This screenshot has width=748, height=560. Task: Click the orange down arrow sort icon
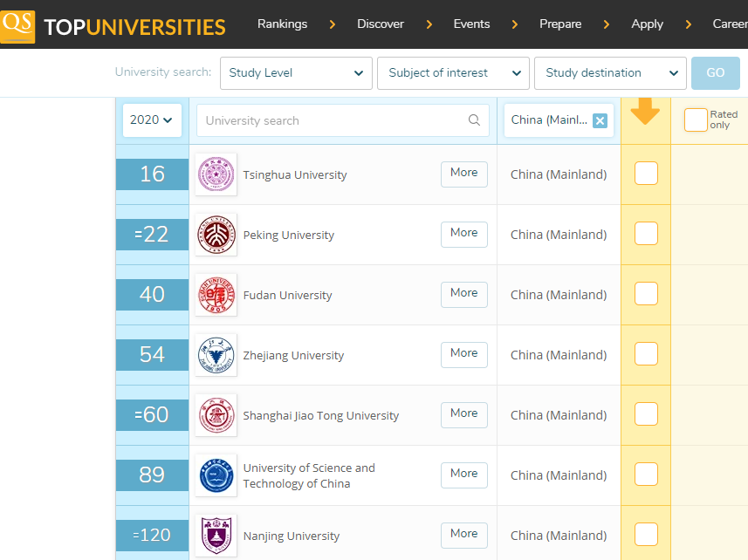pyautogui.click(x=645, y=111)
